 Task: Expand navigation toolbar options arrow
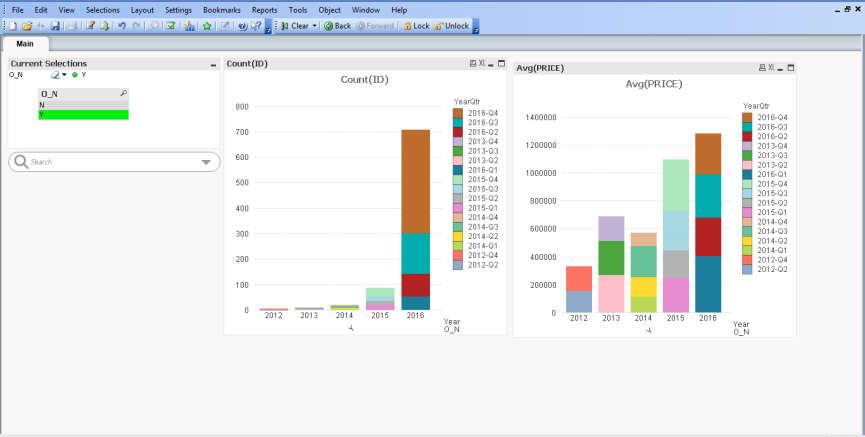tap(476, 27)
